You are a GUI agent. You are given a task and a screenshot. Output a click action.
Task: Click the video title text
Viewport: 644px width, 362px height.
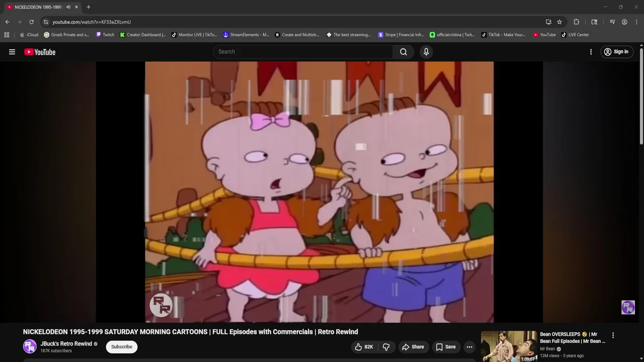(x=191, y=332)
